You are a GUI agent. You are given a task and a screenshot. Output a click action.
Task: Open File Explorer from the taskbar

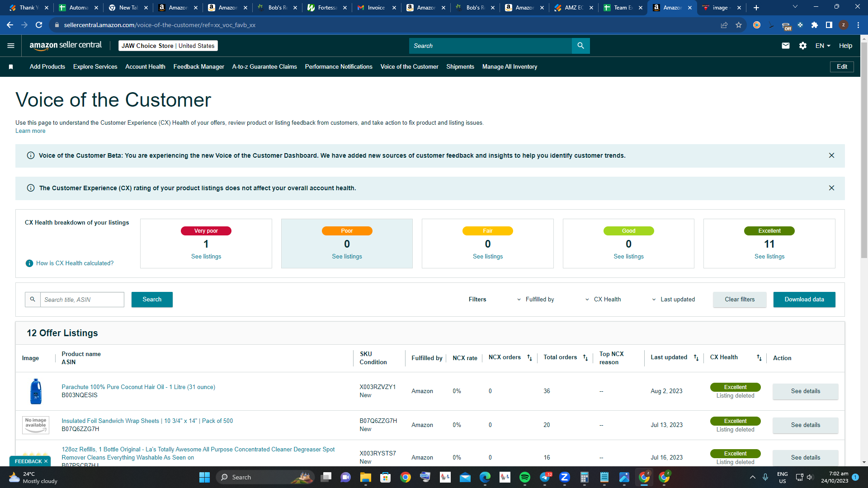coord(365,477)
